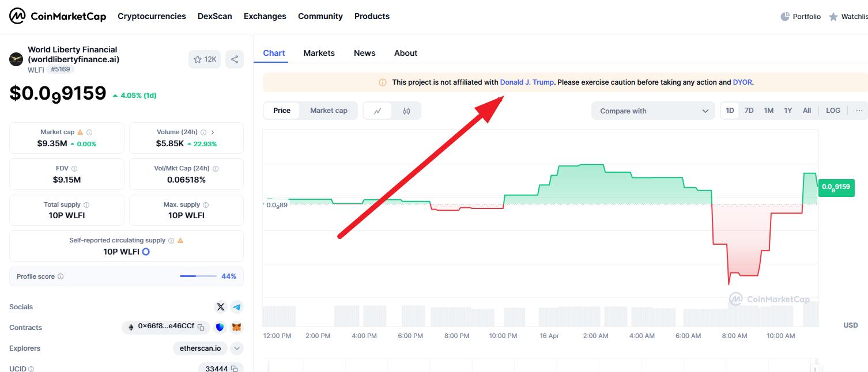Select the line chart type
Image resolution: width=868 pixels, height=372 pixels.
point(378,111)
